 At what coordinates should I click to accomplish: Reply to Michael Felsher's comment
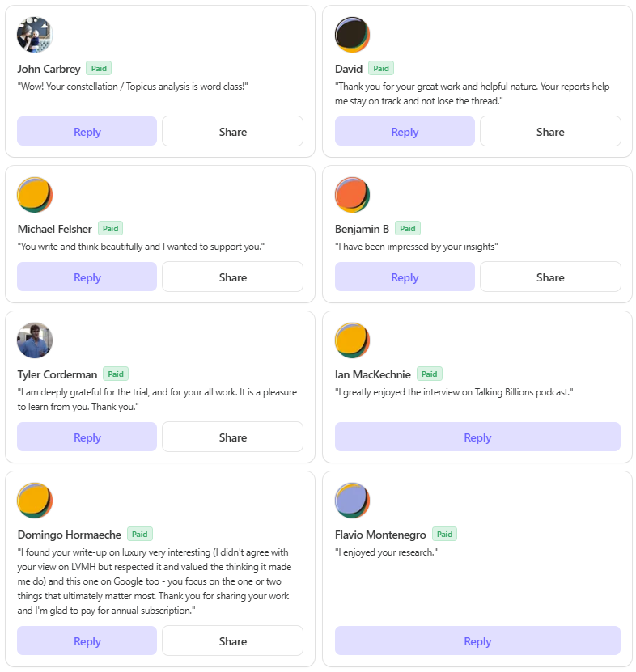(x=87, y=277)
